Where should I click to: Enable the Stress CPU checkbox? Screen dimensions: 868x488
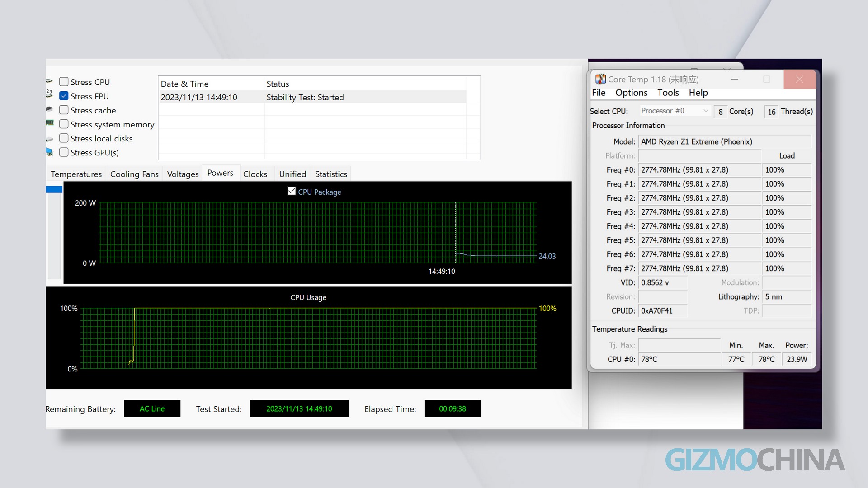[x=64, y=82]
